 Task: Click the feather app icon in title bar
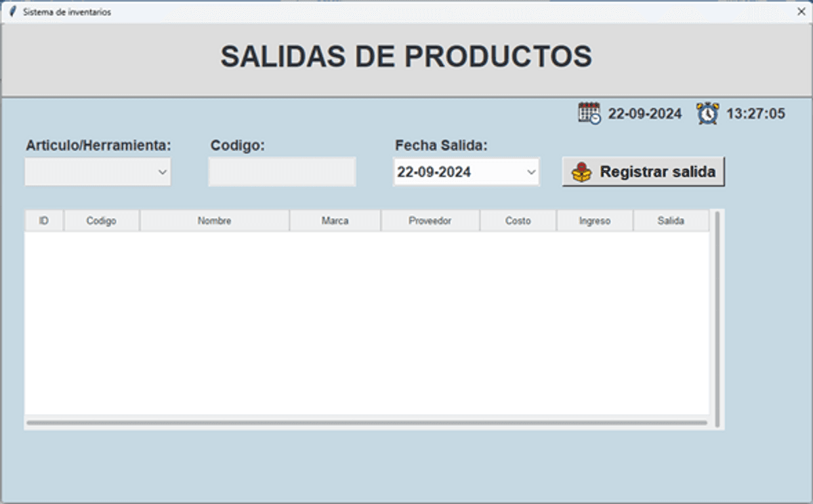(x=12, y=12)
